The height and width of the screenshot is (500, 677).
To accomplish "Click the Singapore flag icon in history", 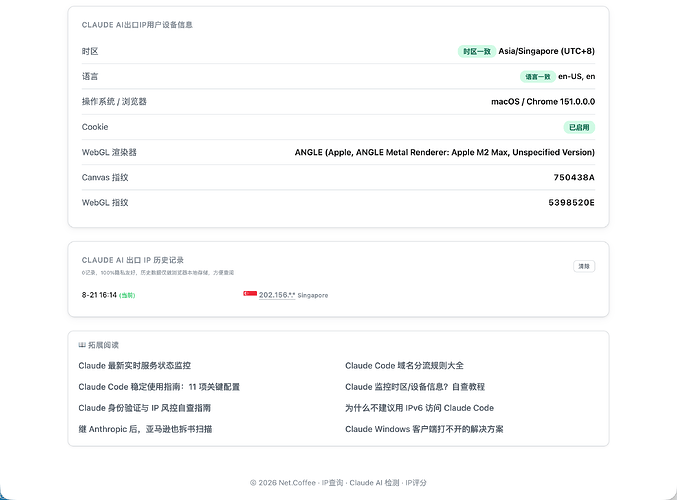I will (x=250, y=294).
